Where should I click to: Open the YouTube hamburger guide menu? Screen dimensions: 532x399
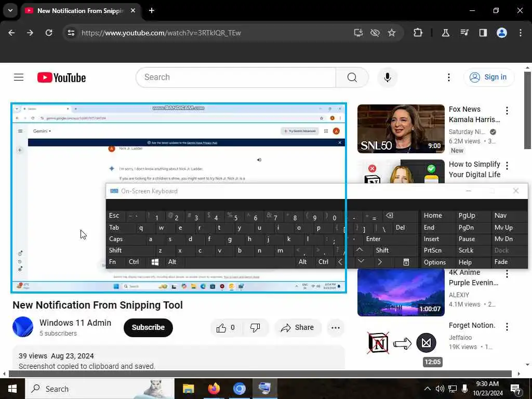(19, 77)
